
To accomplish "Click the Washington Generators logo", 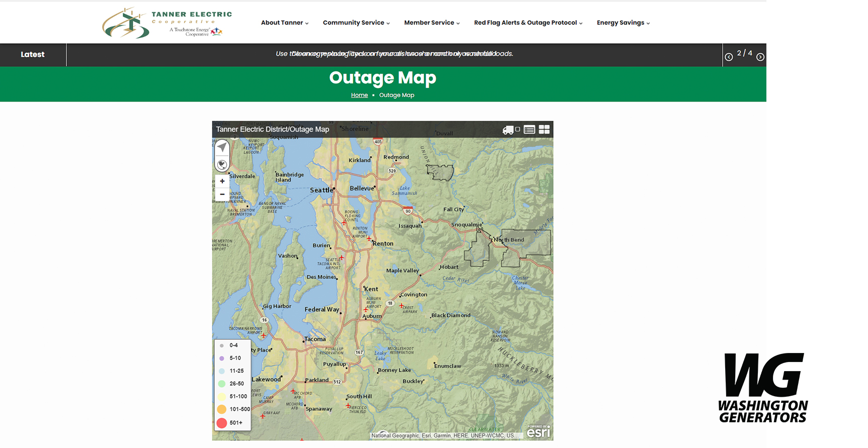I will coord(763,388).
